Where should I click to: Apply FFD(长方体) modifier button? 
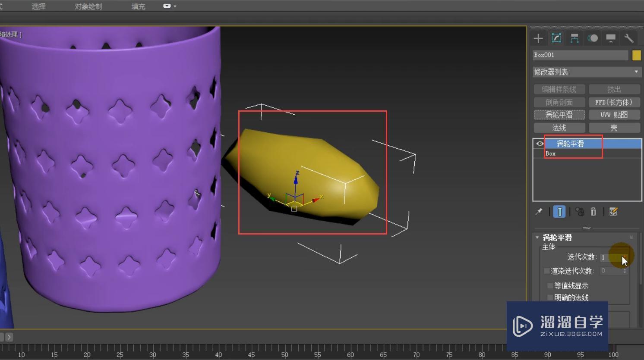pos(614,102)
